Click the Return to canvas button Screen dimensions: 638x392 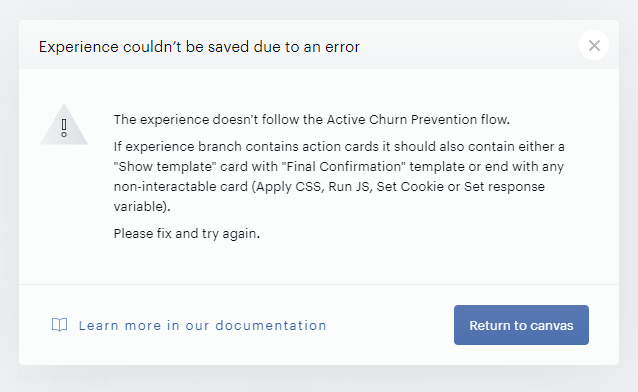[521, 325]
